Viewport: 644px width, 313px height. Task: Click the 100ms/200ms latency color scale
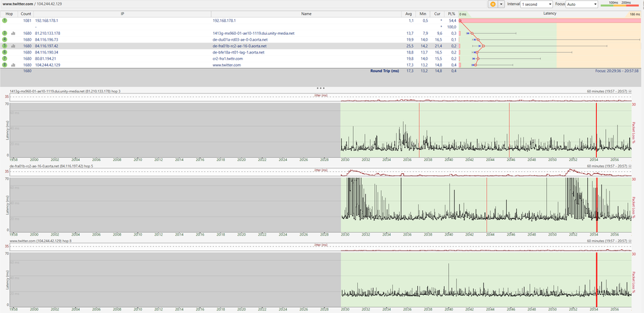tap(620, 4)
